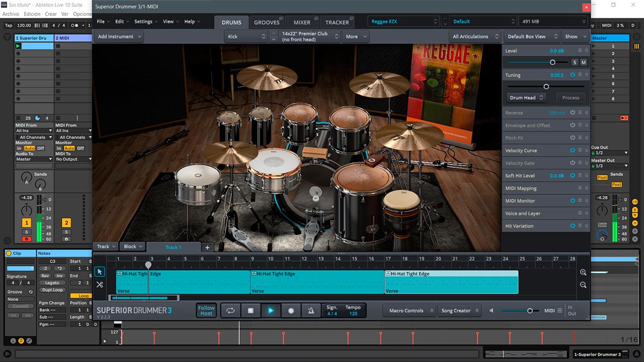Click the Show button in instrument bar

pyautogui.click(x=574, y=36)
